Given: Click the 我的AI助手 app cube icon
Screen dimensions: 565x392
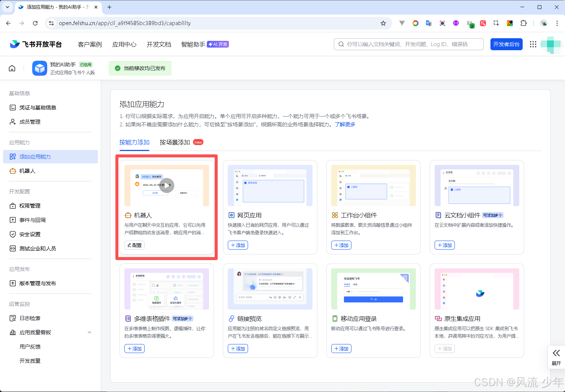Looking at the screenshot, I should (40, 68).
